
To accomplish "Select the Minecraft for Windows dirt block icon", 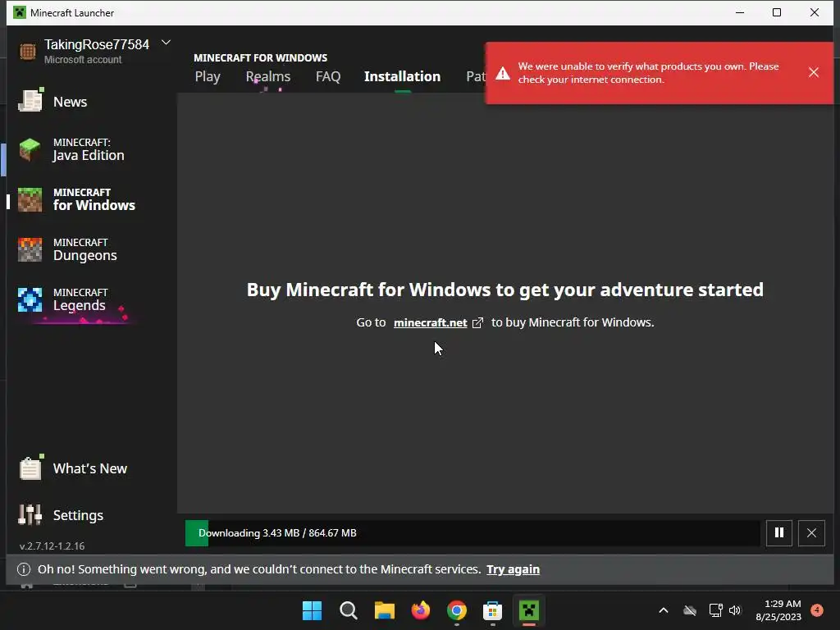I will click(30, 200).
